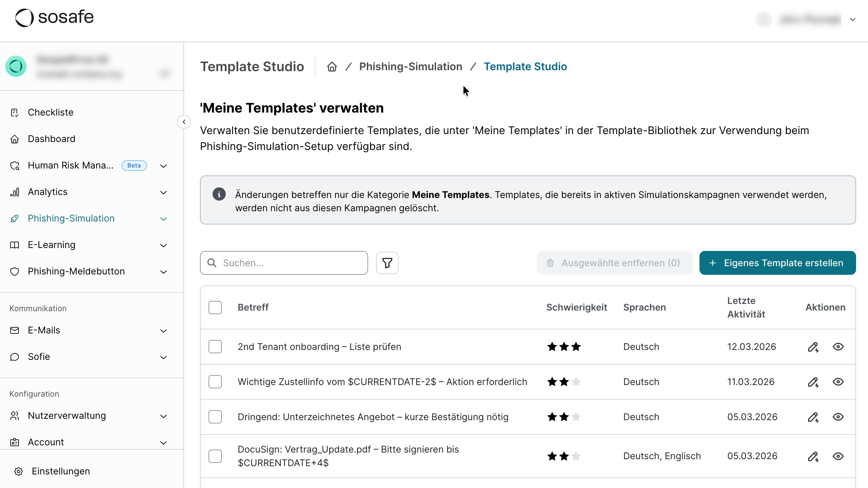
Task: Focus the Suchen search field
Action: click(x=290, y=263)
